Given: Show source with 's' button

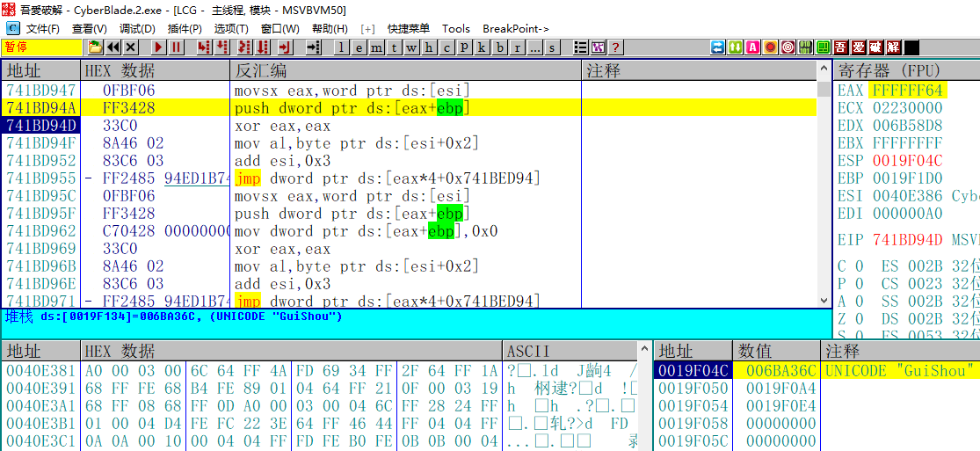Looking at the screenshot, I should tap(552, 47).
